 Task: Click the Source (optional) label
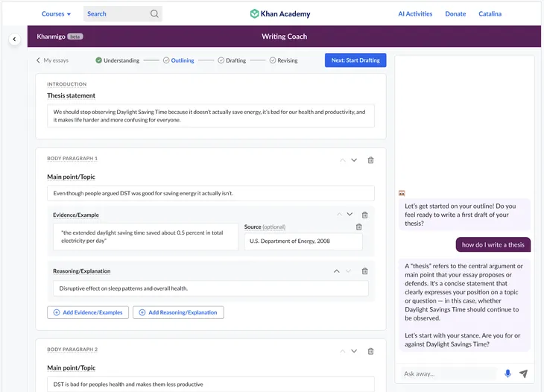[x=265, y=227]
